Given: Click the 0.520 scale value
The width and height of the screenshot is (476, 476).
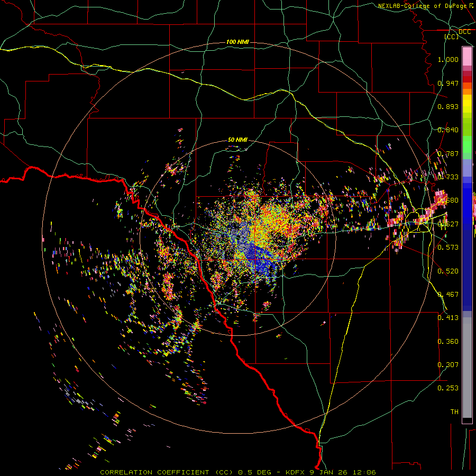Looking at the screenshot, I should (x=448, y=271).
